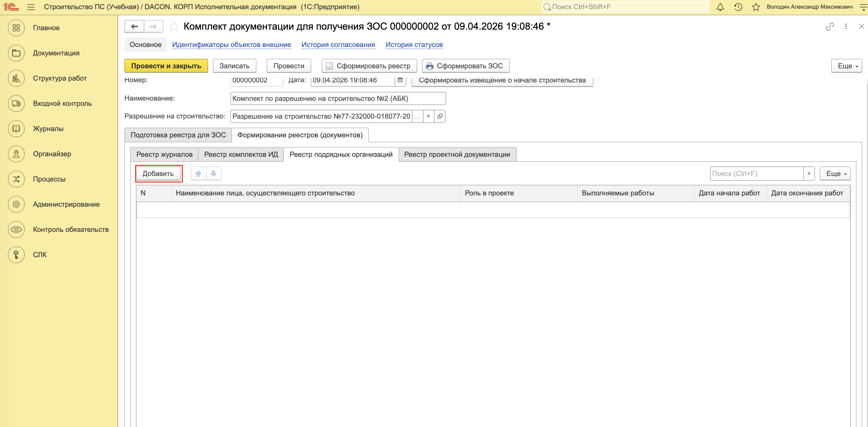Open История согласования link
This screenshot has height=427, width=868.
click(338, 45)
